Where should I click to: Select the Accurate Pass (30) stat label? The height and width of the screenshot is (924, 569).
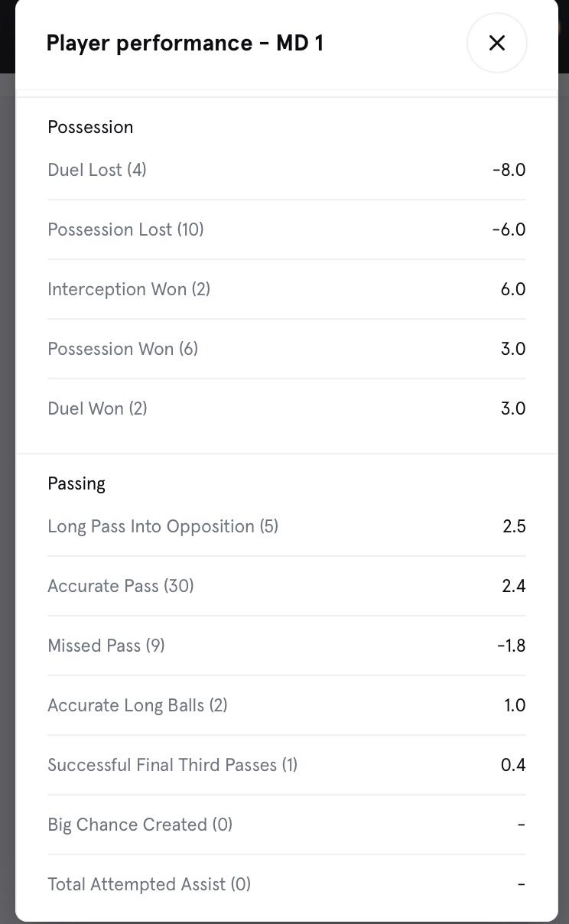[121, 586]
